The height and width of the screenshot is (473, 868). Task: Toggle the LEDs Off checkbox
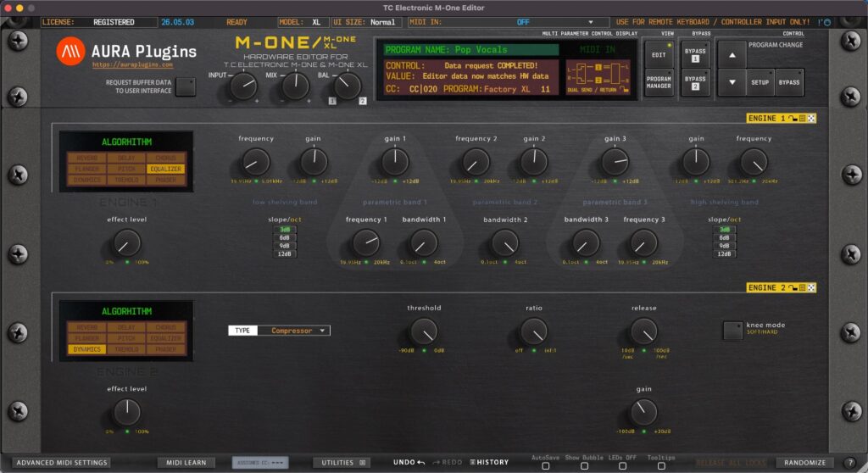[623, 466]
